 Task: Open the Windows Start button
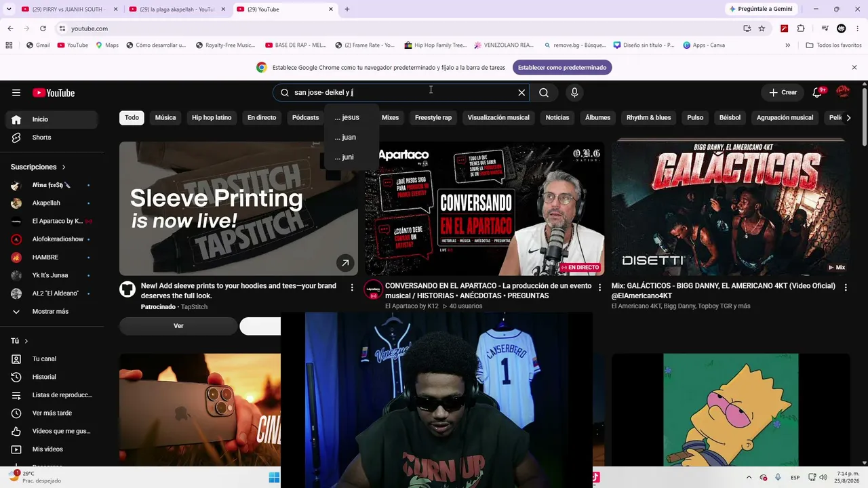point(274,477)
